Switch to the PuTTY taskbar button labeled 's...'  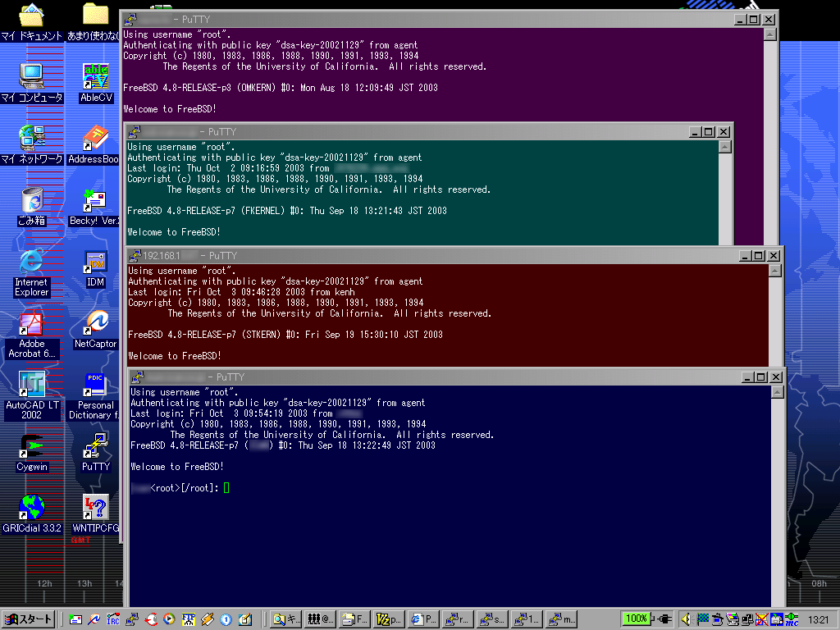pyautogui.click(x=492, y=619)
